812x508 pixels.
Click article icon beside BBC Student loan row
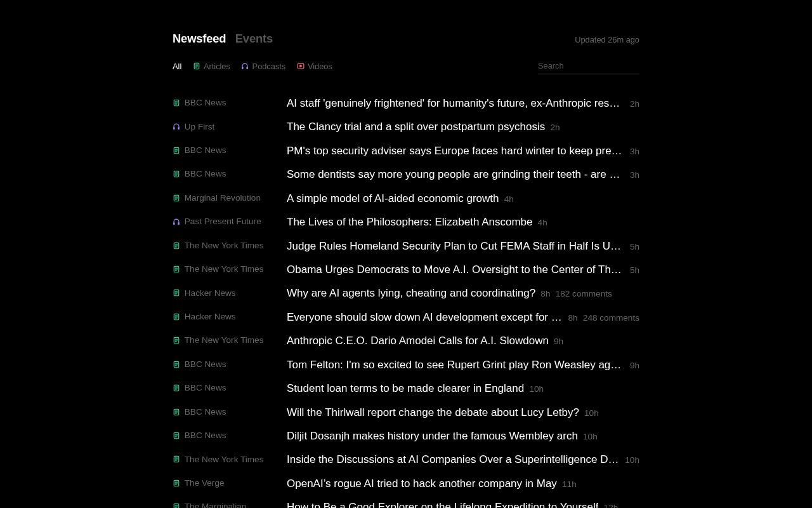[x=176, y=388]
